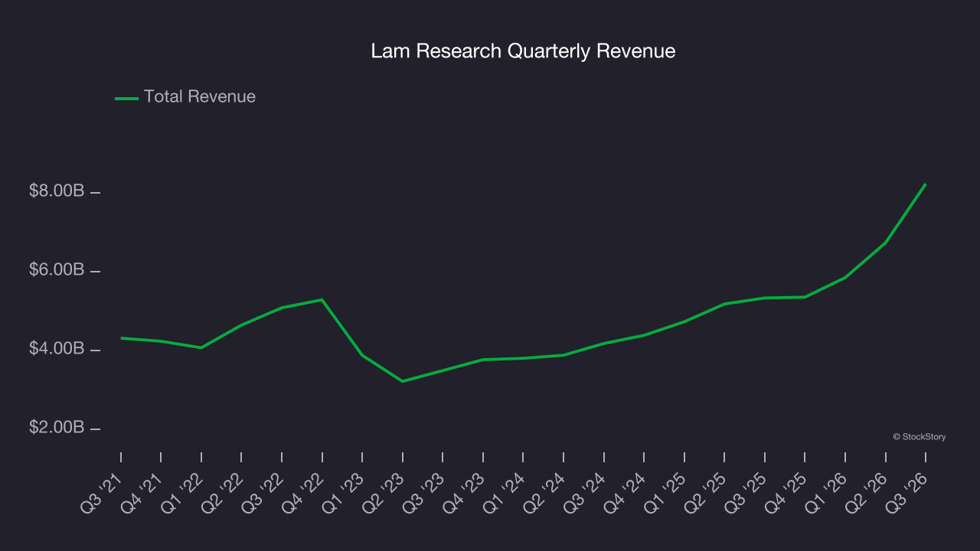Click the Q1 '24 x-axis label
This screenshot has height=551, width=980.
(505, 492)
